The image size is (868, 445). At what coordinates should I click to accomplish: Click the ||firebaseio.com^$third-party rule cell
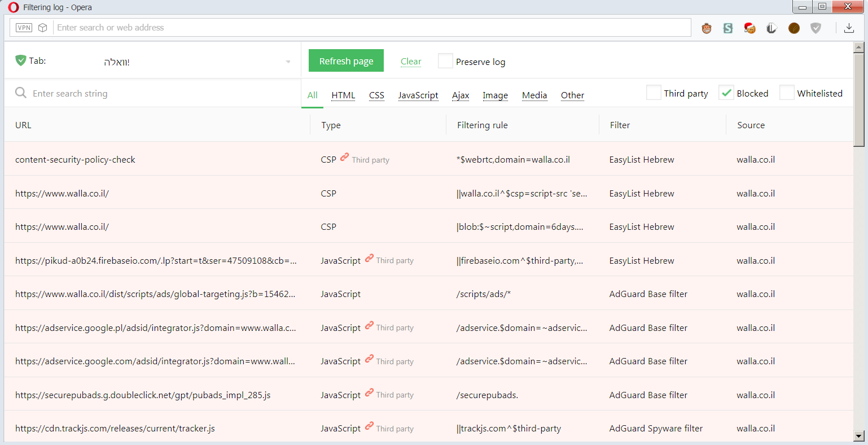point(520,260)
